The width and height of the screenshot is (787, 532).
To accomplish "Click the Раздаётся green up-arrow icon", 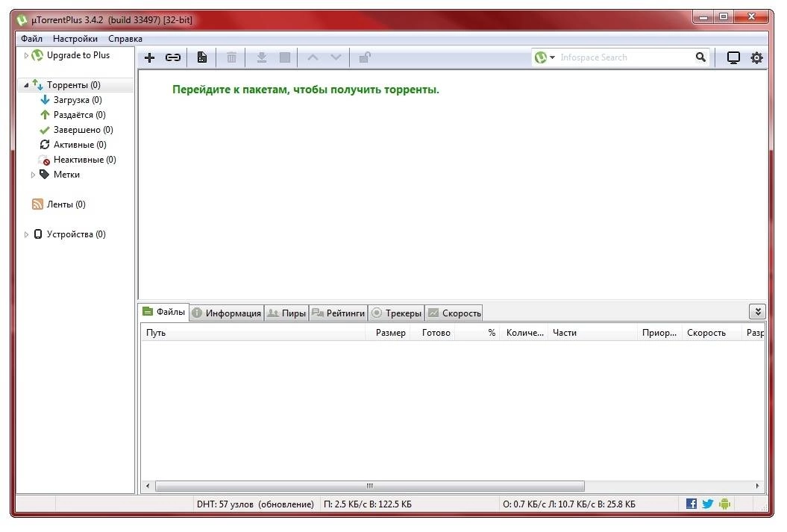I will pyautogui.click(x=45, y=114).
